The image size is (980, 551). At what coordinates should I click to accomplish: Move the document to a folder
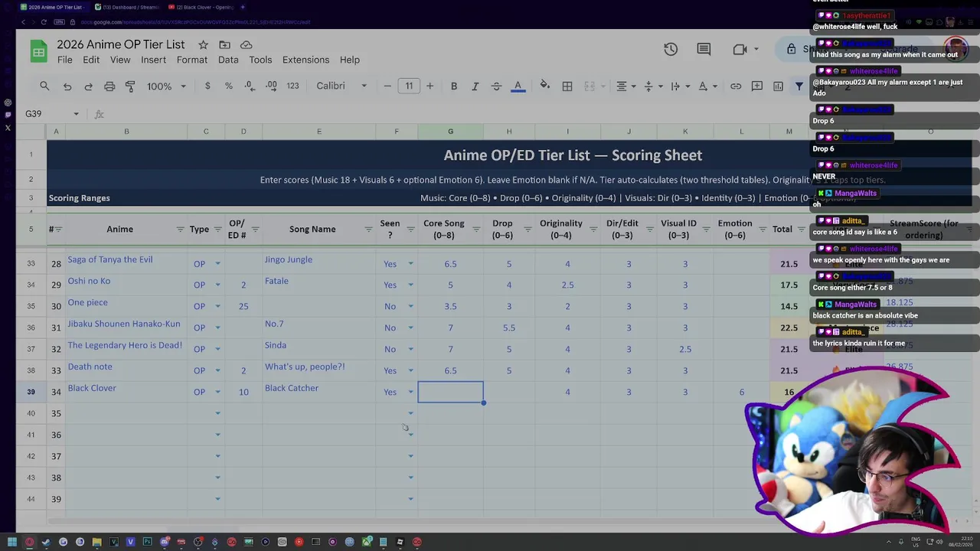click(224, 45)
